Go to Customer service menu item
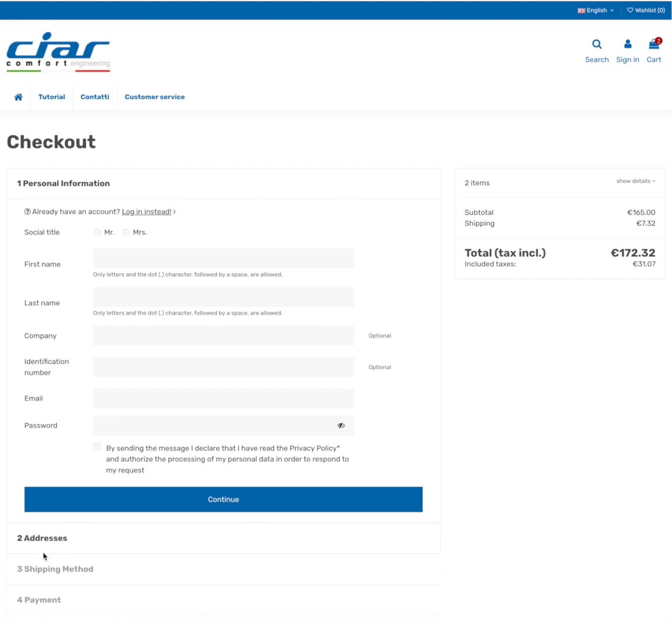This screenshot has height=622, width=672. point(154,97)
